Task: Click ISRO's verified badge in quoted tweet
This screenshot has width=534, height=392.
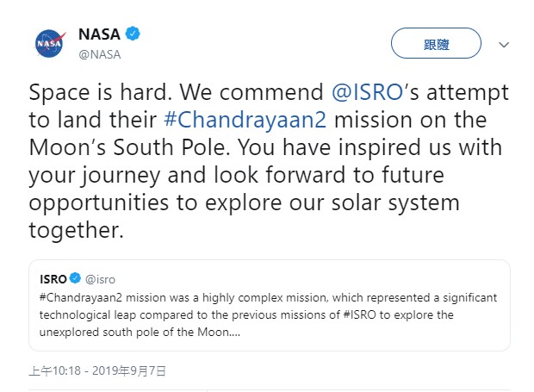Action: 75,279
